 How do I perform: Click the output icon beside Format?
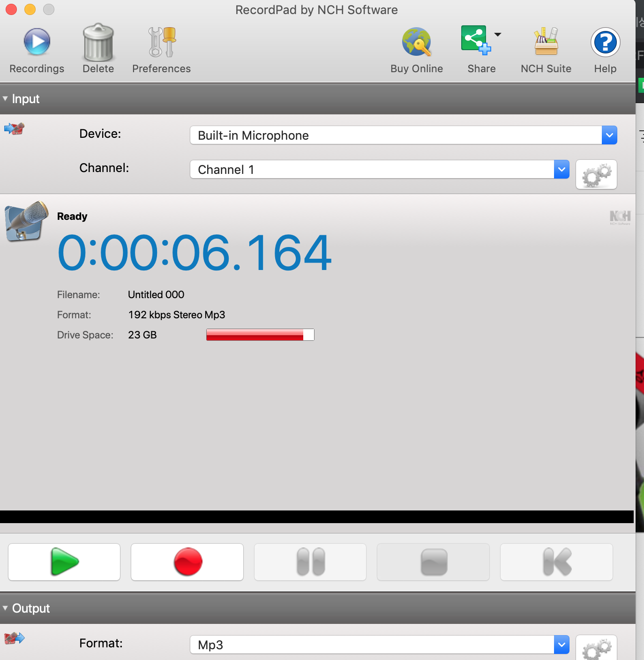(x=15, y=638)
